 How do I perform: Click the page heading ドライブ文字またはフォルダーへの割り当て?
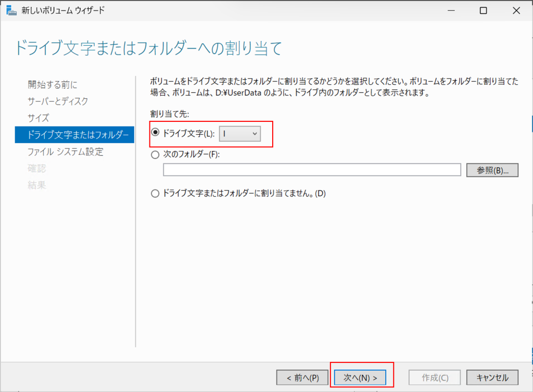pyautogui.click(x=148, y=47)
